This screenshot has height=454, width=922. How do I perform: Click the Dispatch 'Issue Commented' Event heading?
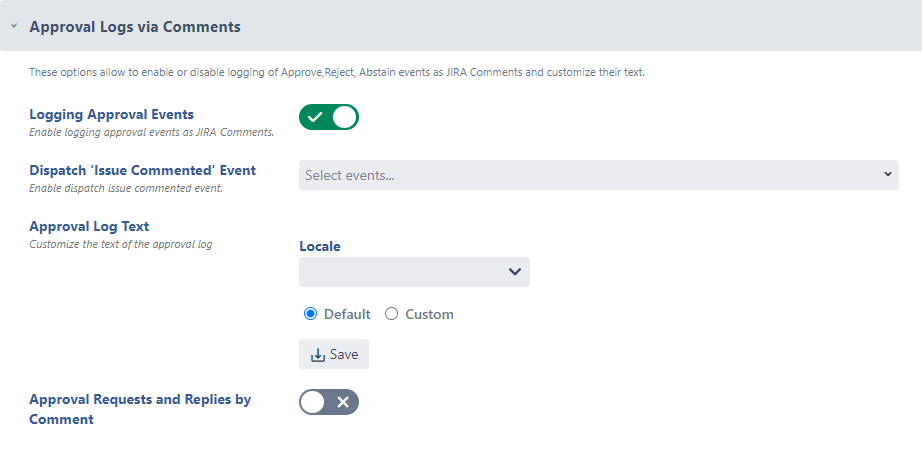142,170
